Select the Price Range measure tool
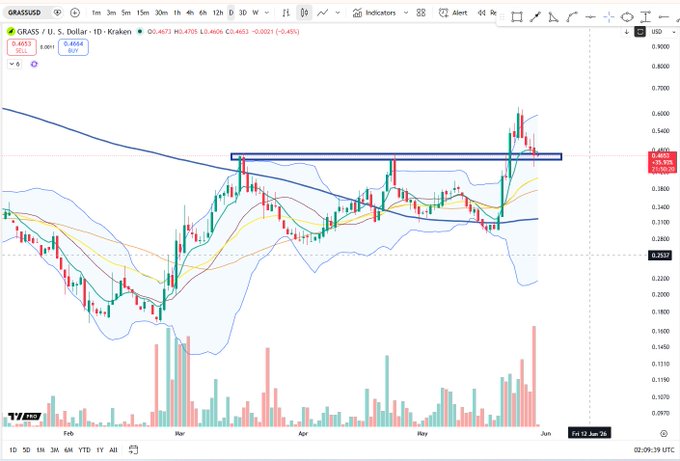Viewport: 680px width, 461px height. point(646,17)
